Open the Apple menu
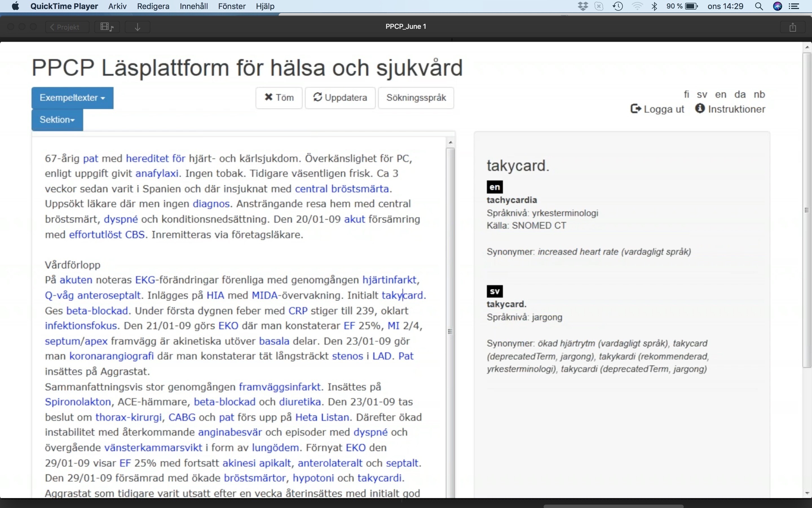 tap(15, 6)
